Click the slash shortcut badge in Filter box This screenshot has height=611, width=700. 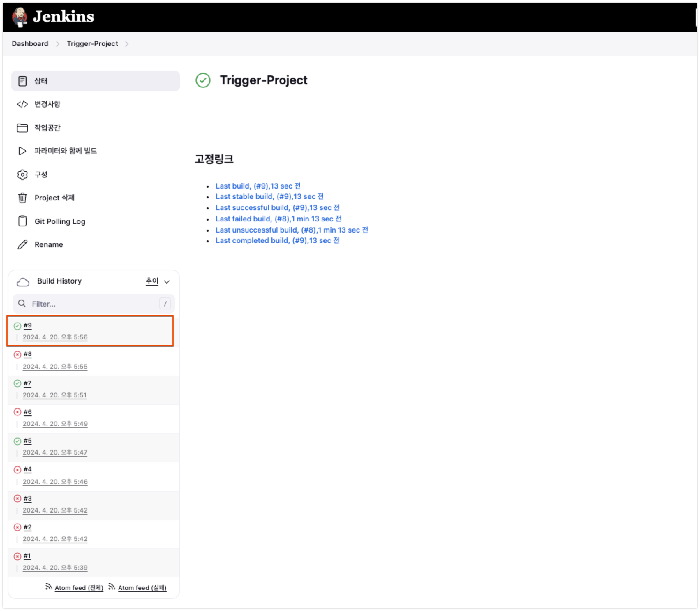[x=165, y=303]
